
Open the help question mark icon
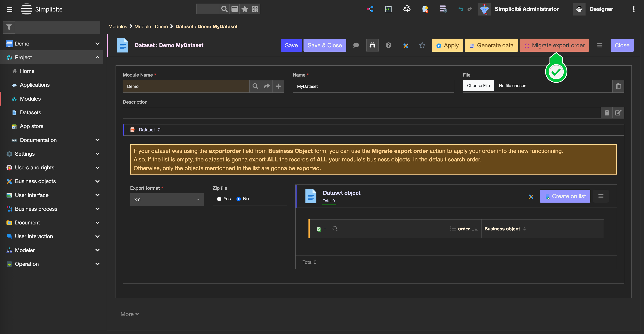click(388, 45)
